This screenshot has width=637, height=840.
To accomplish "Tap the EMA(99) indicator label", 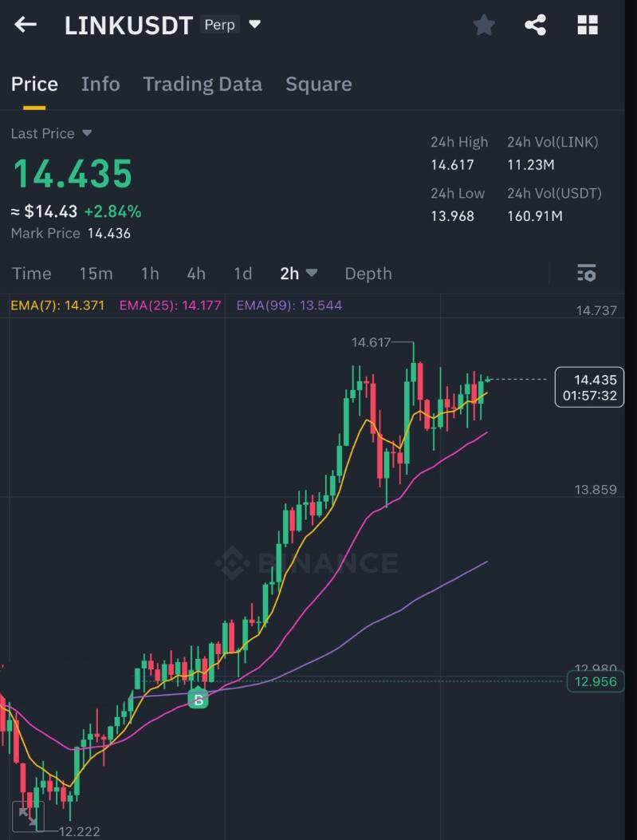I will point(289,306).
